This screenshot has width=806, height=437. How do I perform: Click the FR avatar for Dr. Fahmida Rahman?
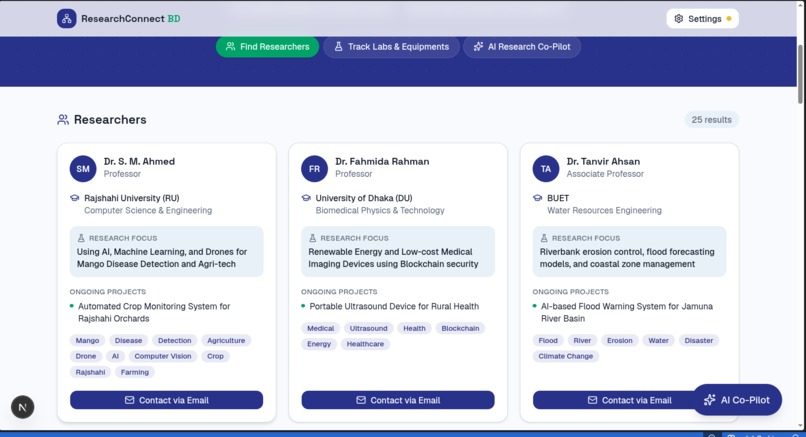(314, 169)
